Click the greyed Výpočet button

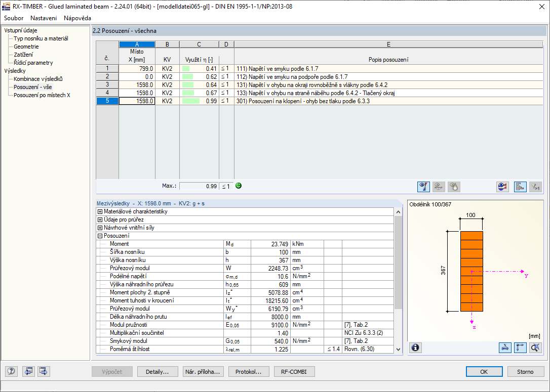click(112, 372)
